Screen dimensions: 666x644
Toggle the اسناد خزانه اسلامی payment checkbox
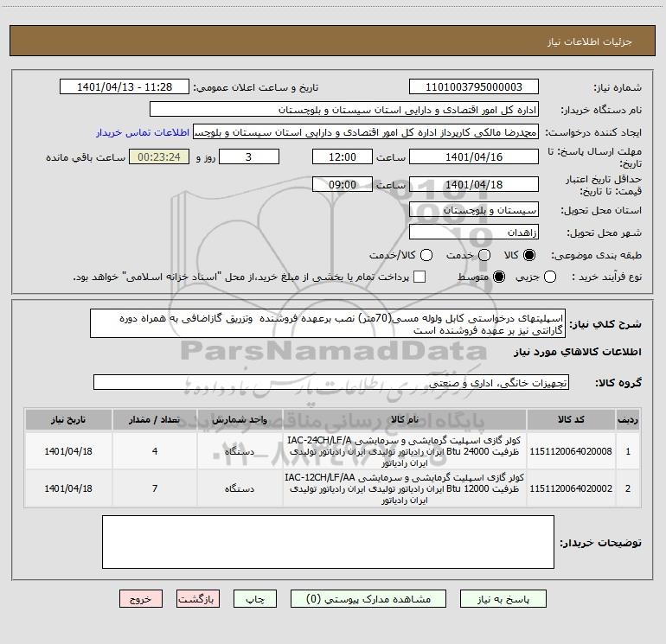[419, 277]
